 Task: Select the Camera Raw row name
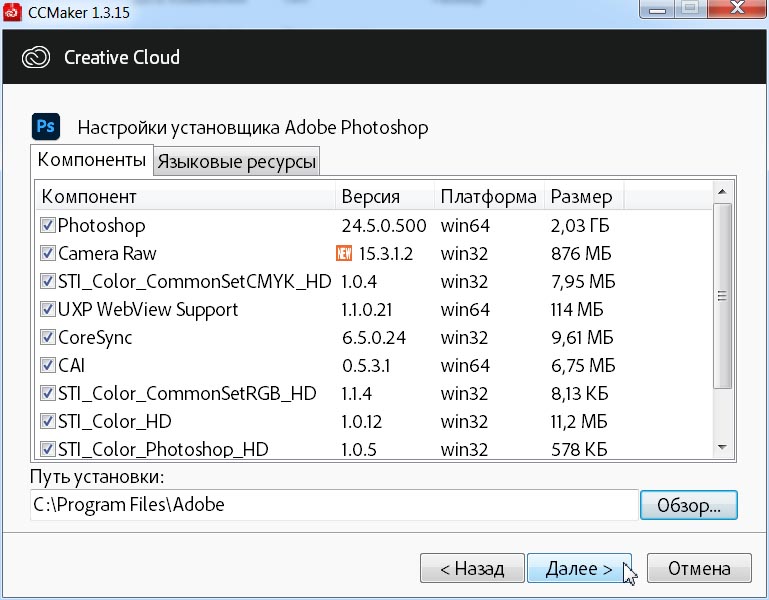click(107, 254)
